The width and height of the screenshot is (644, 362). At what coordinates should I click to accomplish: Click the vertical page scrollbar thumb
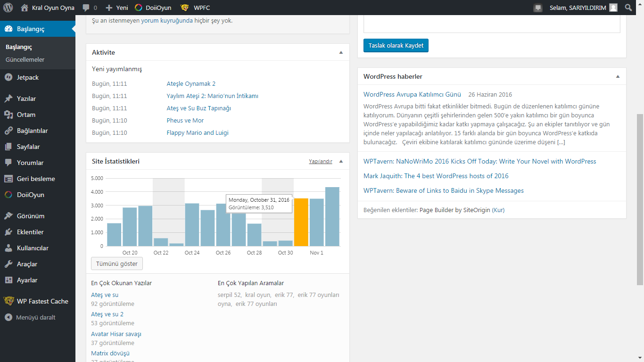pyautogui.click(x=640, y=199)
